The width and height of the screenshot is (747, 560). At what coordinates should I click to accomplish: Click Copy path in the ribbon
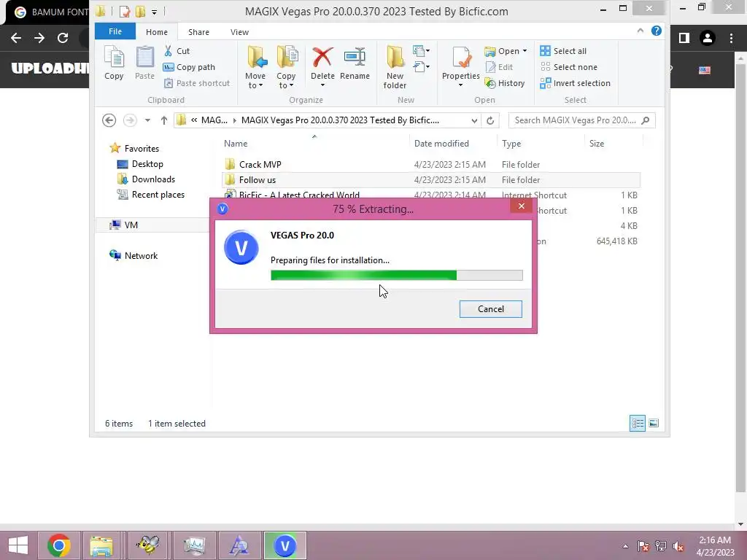coord(189,67)
